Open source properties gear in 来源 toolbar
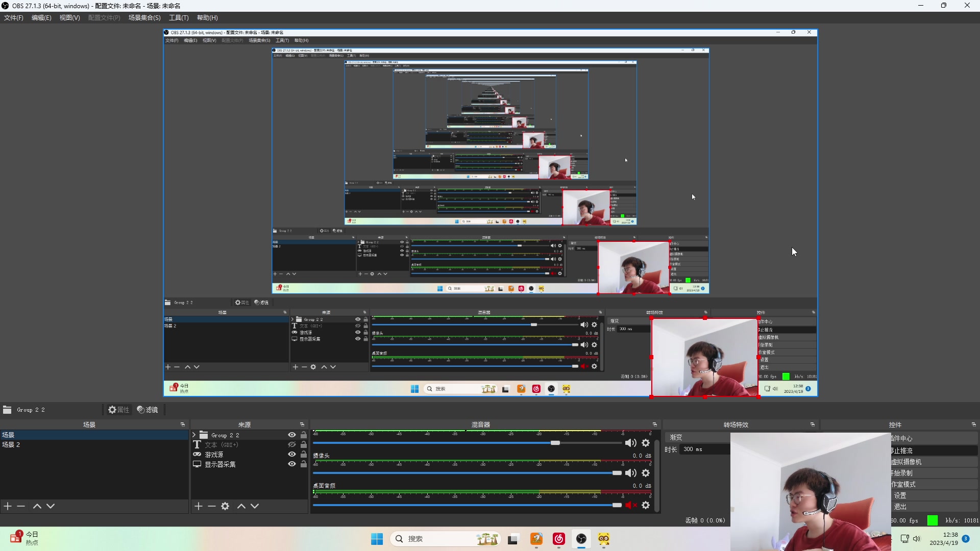Image resolution: width=980 pixels, height=551 pixels. click(225, 506)
